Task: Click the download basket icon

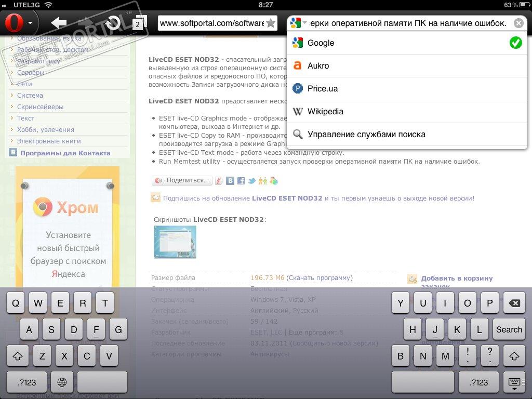Action: pyautogui.click(x=412, y=279)
